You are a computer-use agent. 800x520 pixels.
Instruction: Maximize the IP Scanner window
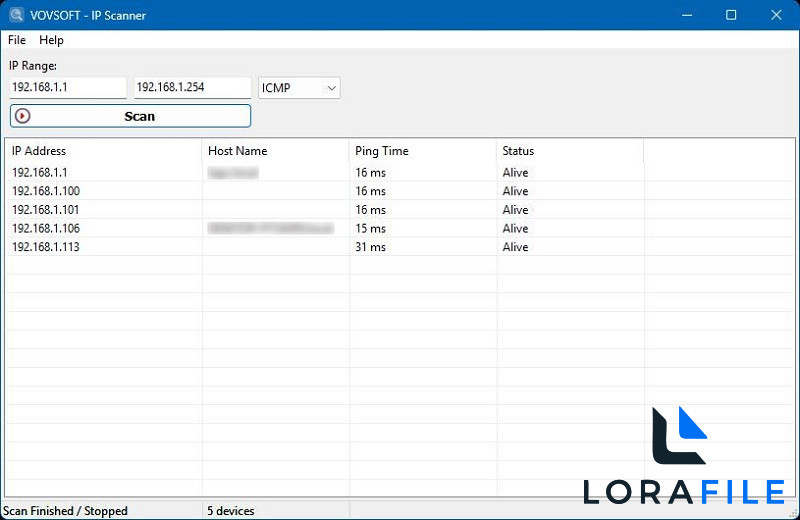click(x=731, y=15)
